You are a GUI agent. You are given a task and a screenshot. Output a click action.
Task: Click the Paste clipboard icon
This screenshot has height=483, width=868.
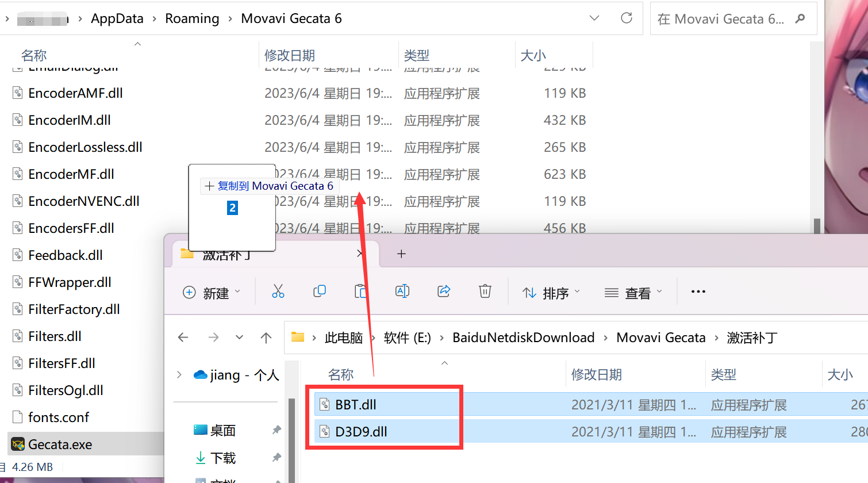pyautogui.click(x=361, y=292)
